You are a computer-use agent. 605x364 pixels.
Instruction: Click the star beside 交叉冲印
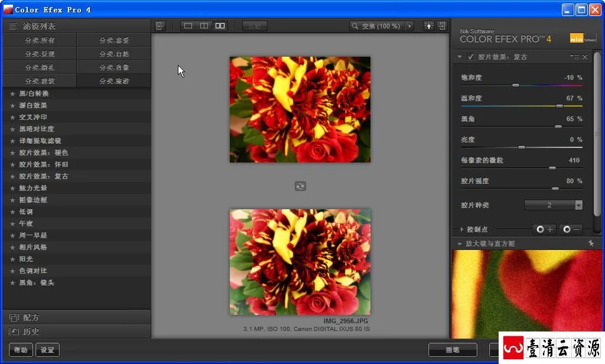pyautogui.click(x=12, y=118)
